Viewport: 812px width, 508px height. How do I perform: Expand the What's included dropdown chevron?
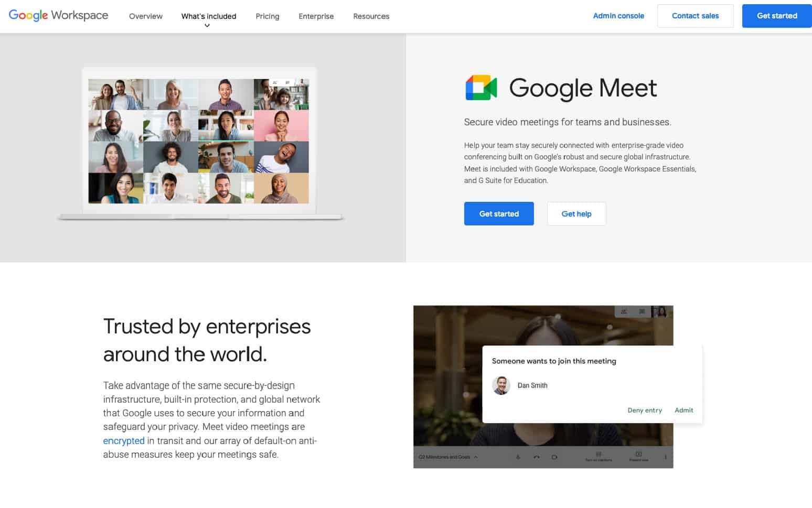(x=207, y=25)
